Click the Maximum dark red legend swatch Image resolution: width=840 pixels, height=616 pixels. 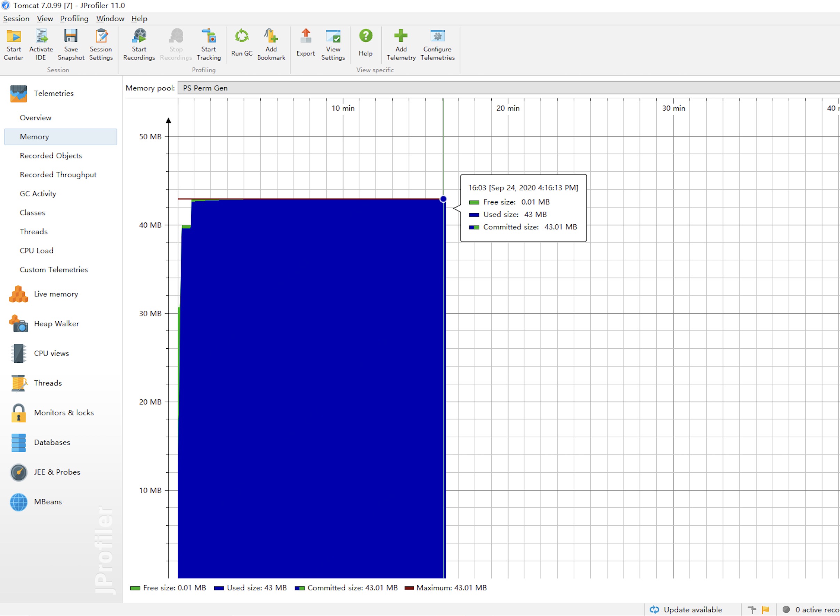click(409, 588)
